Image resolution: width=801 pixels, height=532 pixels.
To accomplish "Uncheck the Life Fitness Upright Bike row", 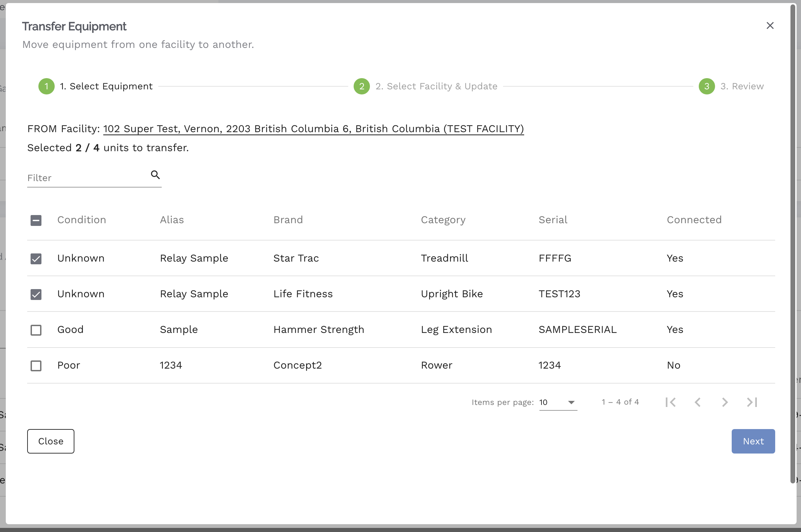I will click(36, 294).
